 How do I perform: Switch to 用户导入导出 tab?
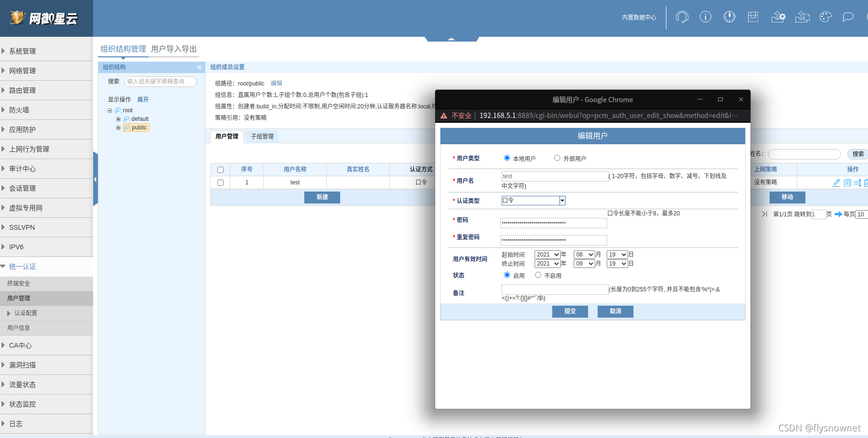(x=174, y=49)
